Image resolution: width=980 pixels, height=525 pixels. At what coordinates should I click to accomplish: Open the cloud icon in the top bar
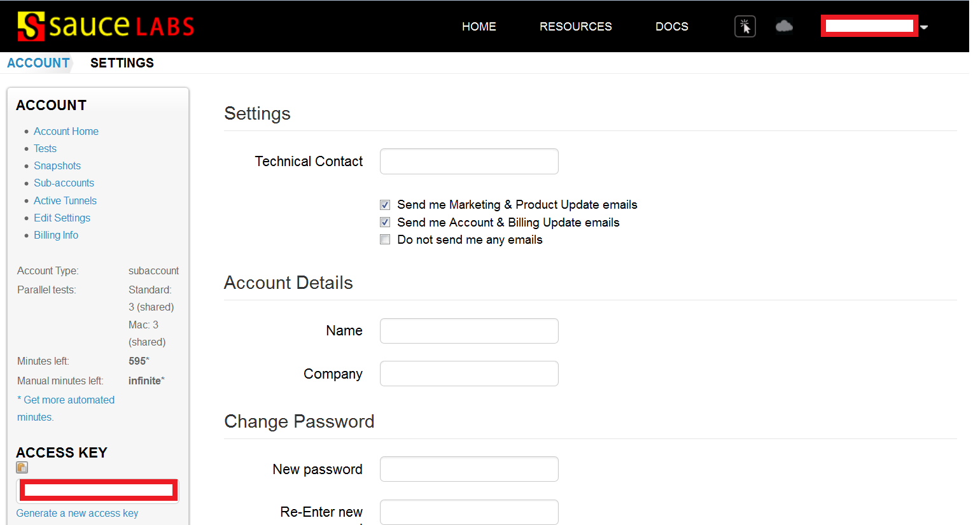point(784,25)
